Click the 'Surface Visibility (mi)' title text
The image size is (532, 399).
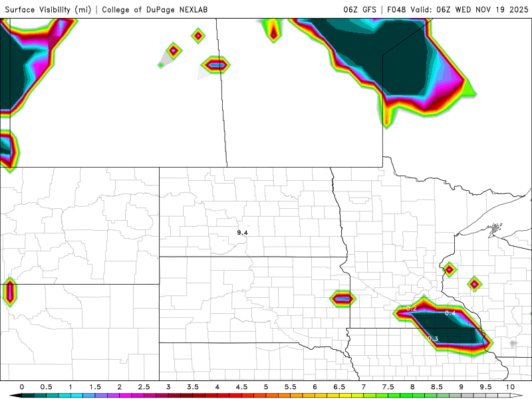[48, 10]
